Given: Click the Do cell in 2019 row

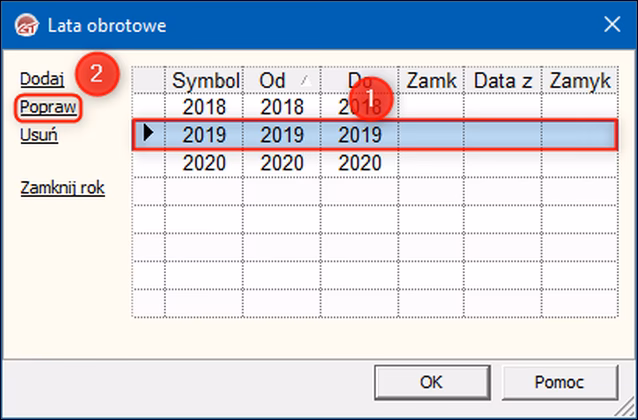Looking at the screenshot, I should click(359, 135).
